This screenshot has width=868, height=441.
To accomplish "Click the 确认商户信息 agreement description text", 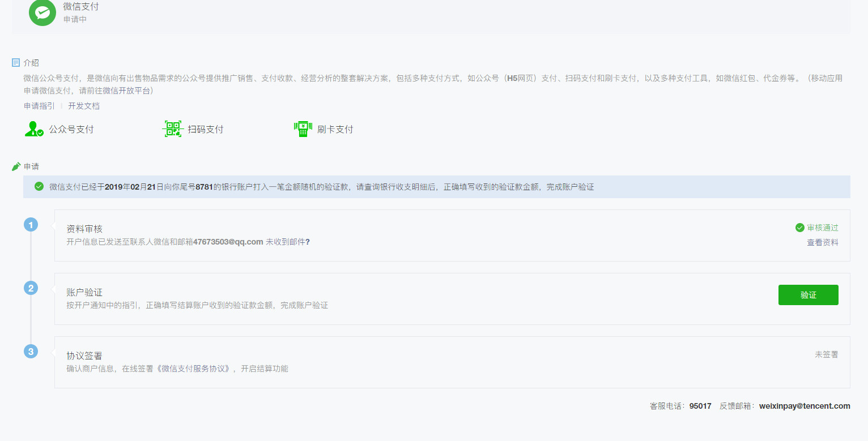I will point(177,369).
